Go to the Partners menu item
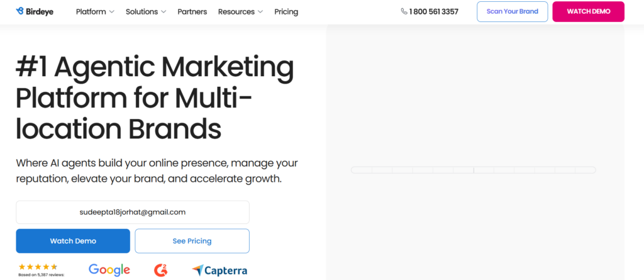 [192, 12]
